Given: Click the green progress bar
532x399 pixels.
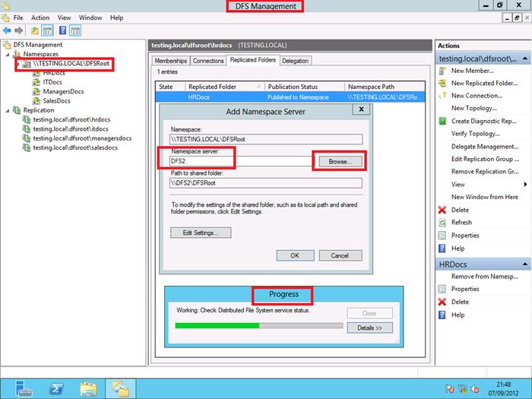Looking at the screenshot, I should pos(217,326).
